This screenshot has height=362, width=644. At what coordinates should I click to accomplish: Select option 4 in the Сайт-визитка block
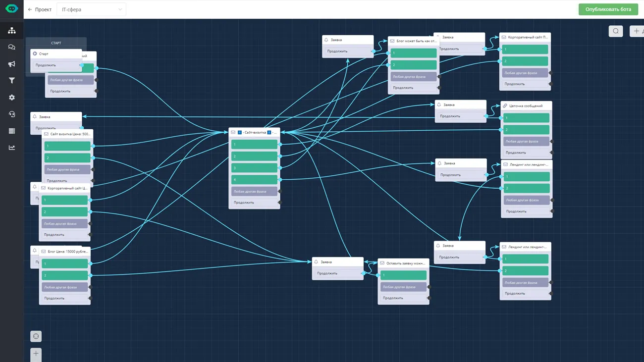tap(254, 180)
